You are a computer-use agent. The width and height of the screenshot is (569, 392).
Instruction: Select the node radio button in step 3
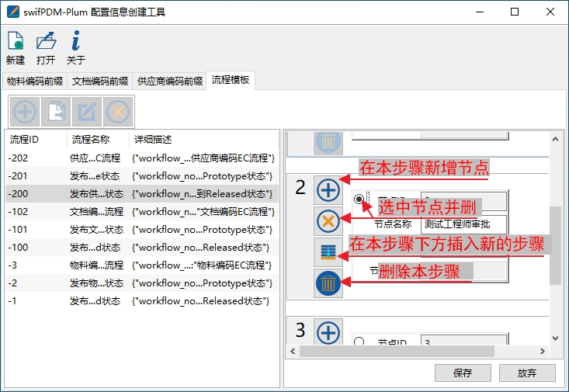(x=359, y=341)
